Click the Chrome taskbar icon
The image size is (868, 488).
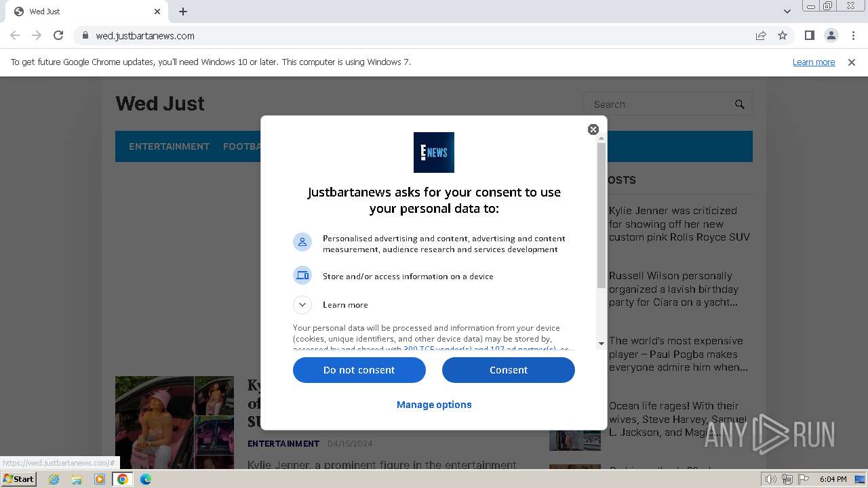[123, 479]
